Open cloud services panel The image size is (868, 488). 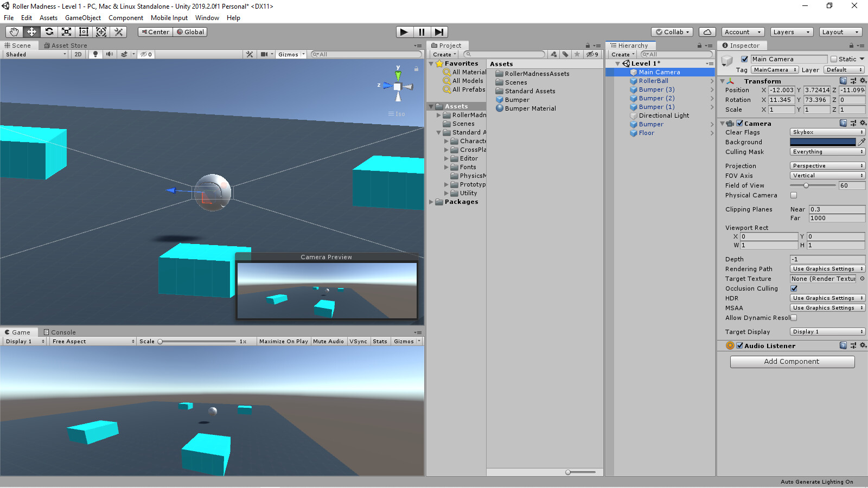(x=707, y=32)
